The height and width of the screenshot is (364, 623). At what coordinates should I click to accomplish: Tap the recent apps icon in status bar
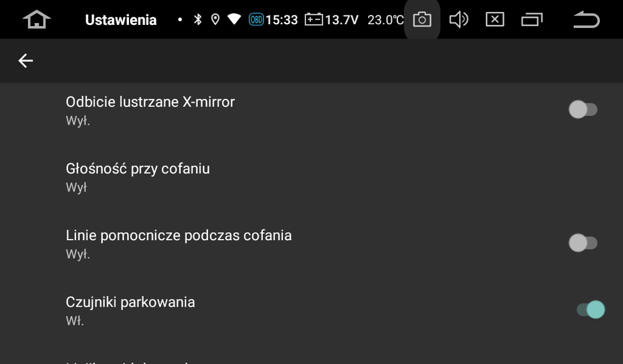pos(533,19)
